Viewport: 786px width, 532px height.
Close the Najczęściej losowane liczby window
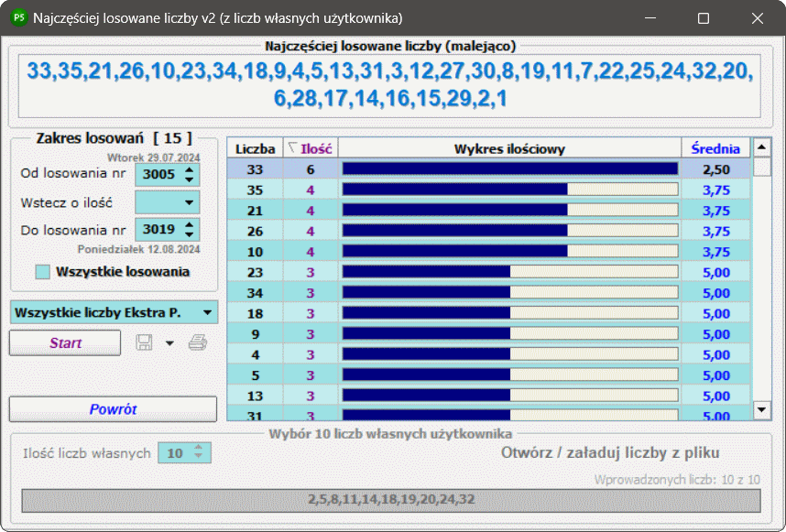[x=757, y=18]
